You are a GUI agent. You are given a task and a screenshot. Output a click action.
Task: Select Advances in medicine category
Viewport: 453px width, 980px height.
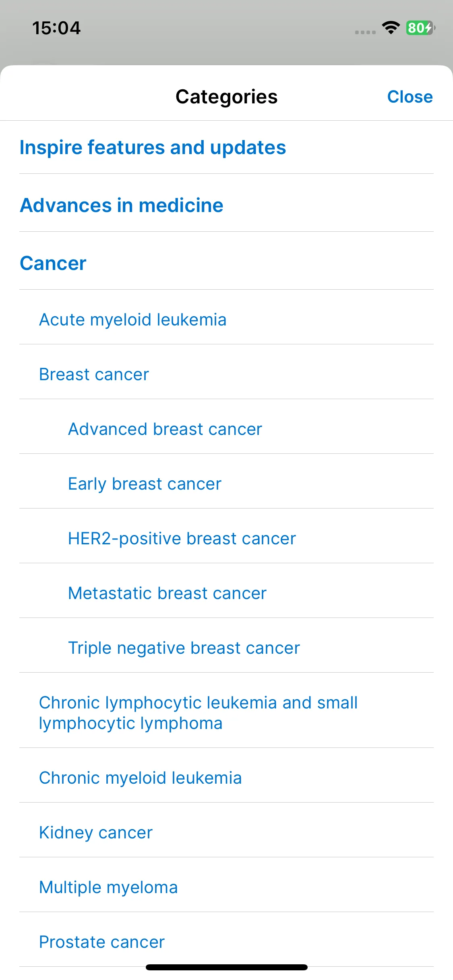pos(226,205)
